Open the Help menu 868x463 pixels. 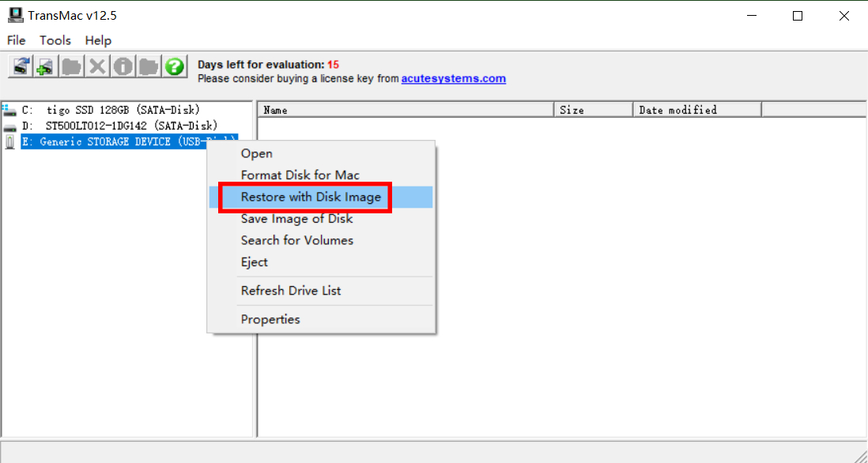pos(98,40)
